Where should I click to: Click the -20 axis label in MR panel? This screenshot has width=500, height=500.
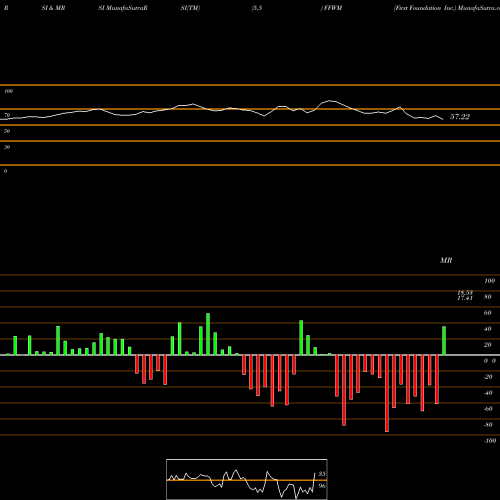pos(488,377)
